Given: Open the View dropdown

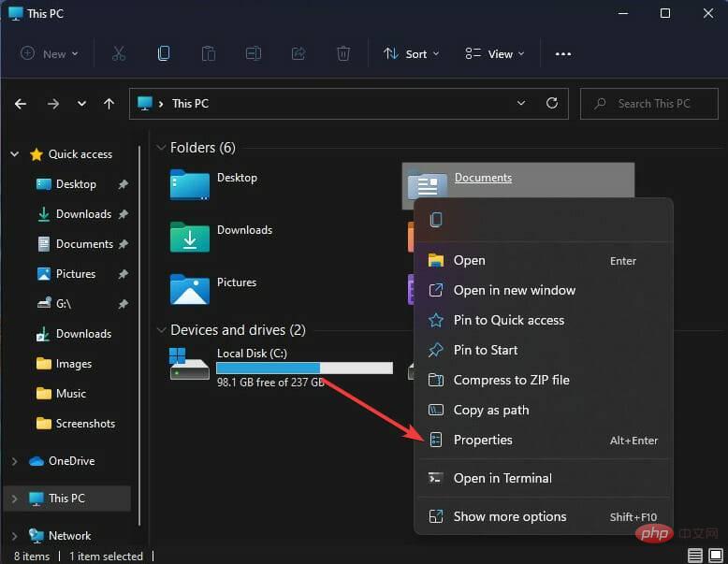Looking at the screenshot, I should (495, 53).
